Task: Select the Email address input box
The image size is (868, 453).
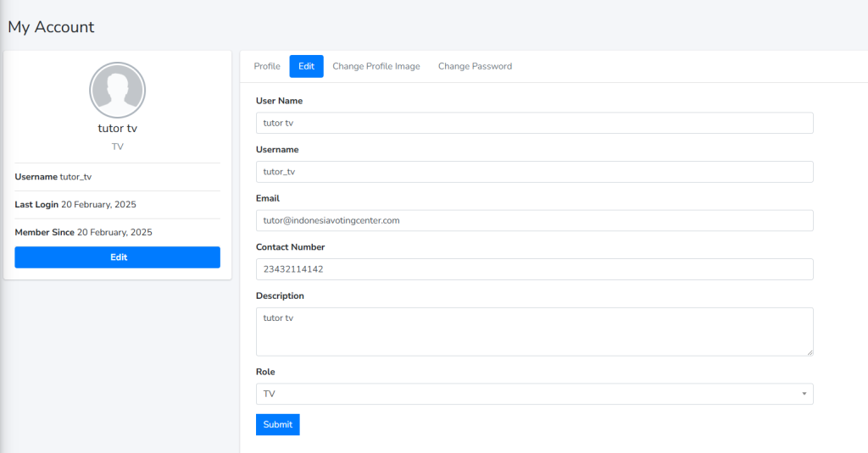Action: pos(534,220)
